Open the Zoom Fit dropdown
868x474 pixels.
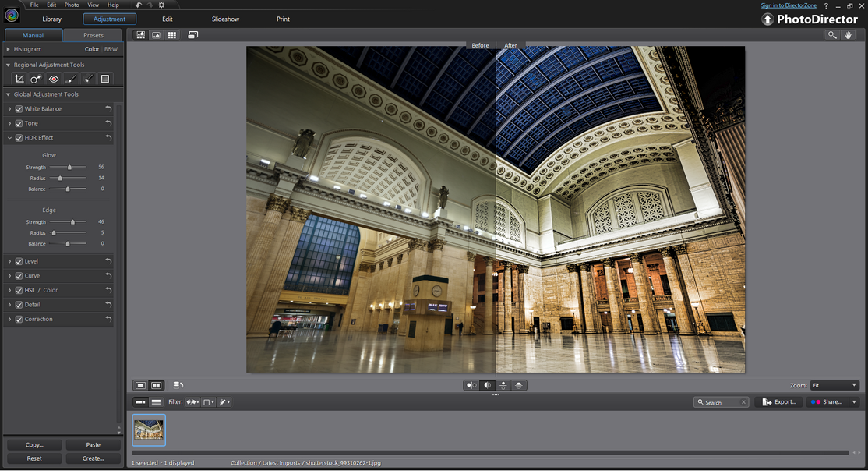tap(834, 385)
